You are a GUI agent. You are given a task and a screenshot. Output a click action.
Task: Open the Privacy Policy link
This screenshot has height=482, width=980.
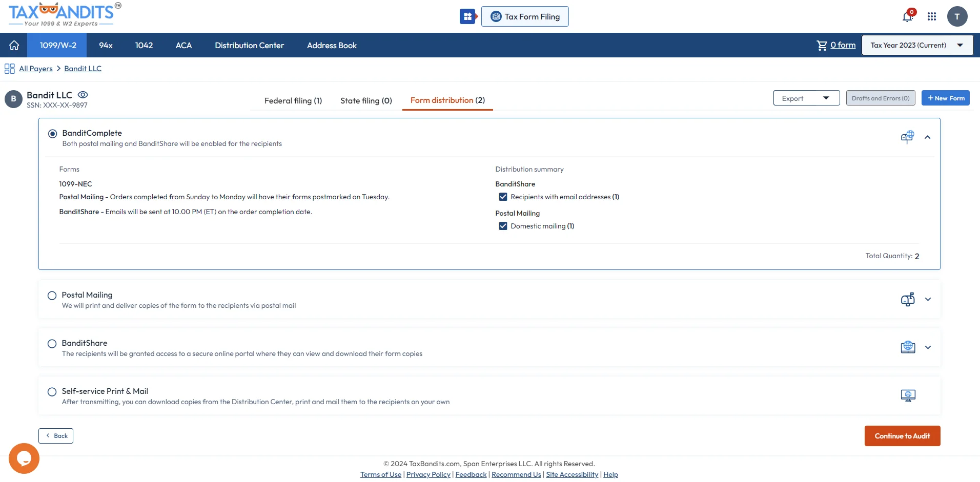click(x=428, y=474)
